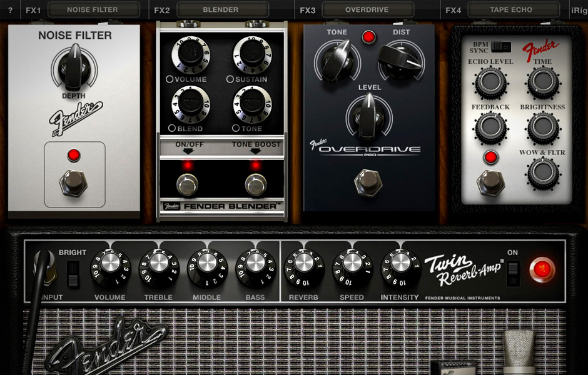
Task: Click the FX1 slot label
Action: tap(33, 10)
